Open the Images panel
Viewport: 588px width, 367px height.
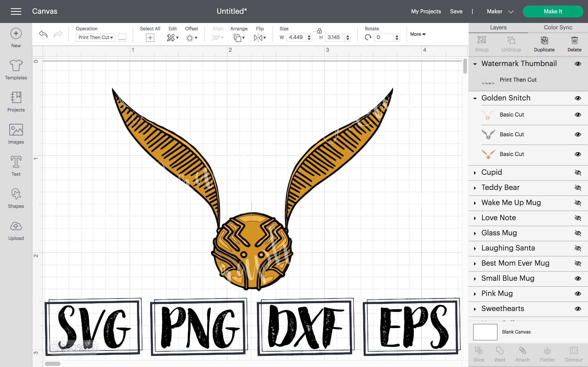pos(16,134)
